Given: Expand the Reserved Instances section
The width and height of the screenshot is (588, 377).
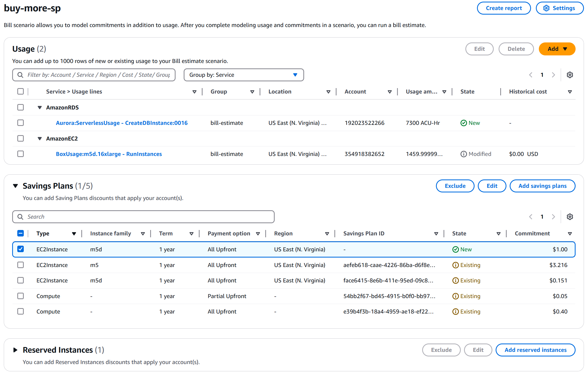Looking at the screenshot, I should pyautogui.click(x=15, y=350).
